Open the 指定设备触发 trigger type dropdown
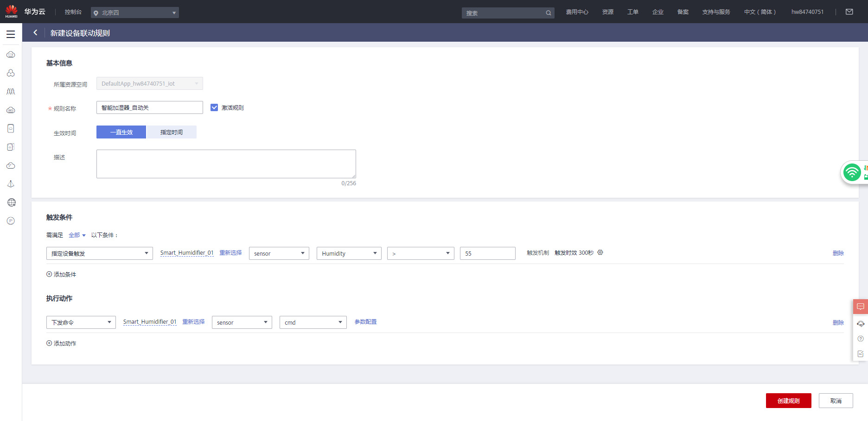This screenshot has height=421, width=868. [100, 253]
